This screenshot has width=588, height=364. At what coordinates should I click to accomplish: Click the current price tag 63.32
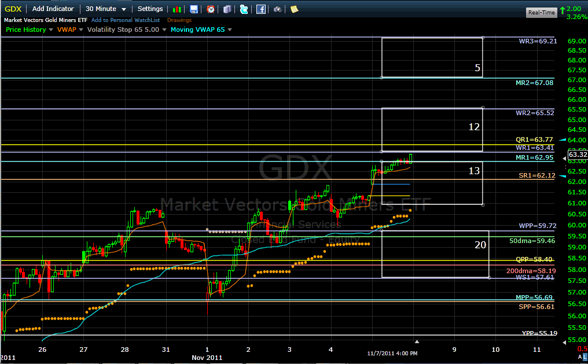coord(578,155)
